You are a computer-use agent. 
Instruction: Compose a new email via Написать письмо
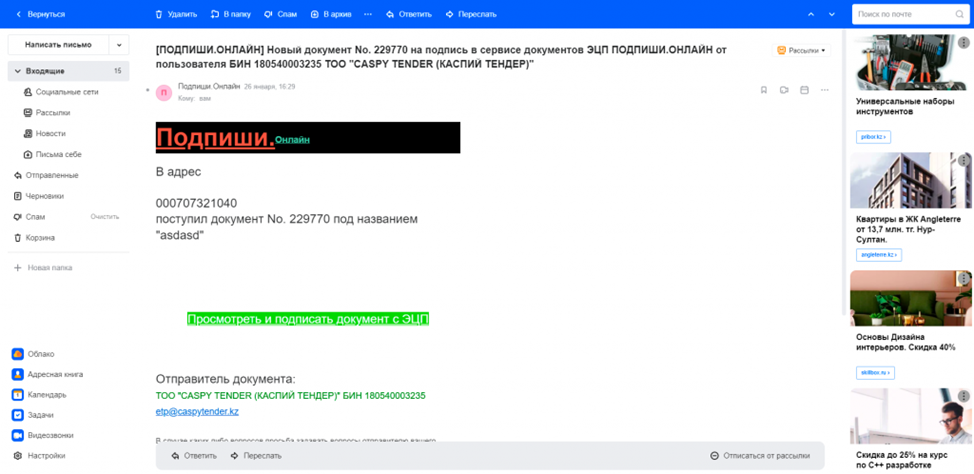tap(58, 45)
